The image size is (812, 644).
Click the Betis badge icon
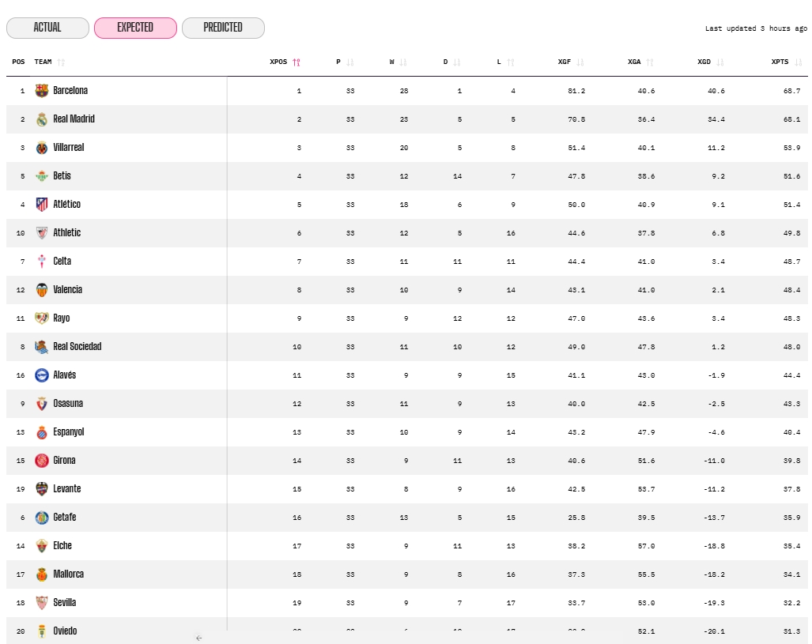[42, 175]
